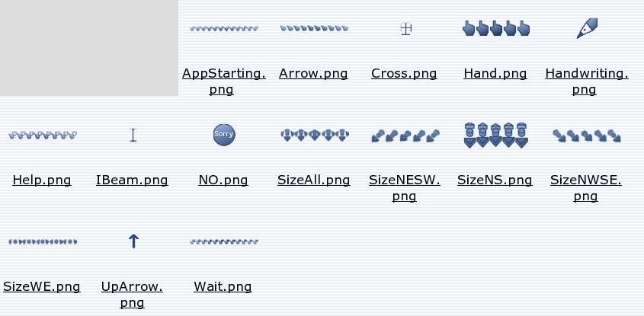Viewport: 644px width, 316px height.
Task: Select the round blue Sorry icon
Action: (x=224, y=135)
